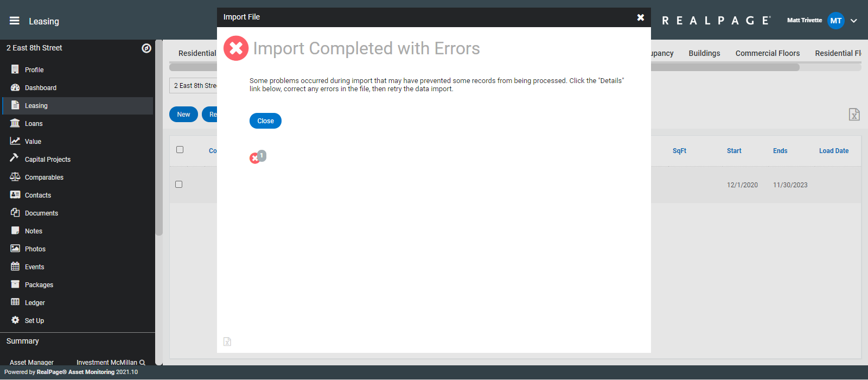Open Value in the sidebar
Viewport: 868px width, 380px height.
coord(33,142)
